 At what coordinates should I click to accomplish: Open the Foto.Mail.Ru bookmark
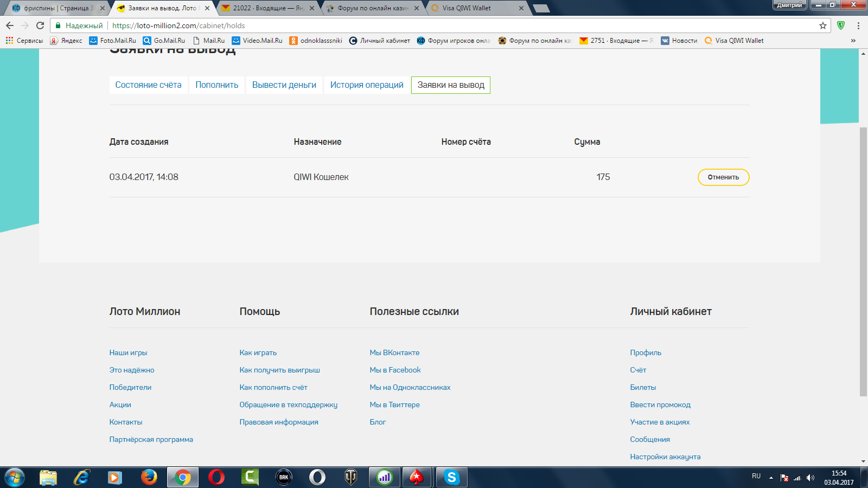113,41
